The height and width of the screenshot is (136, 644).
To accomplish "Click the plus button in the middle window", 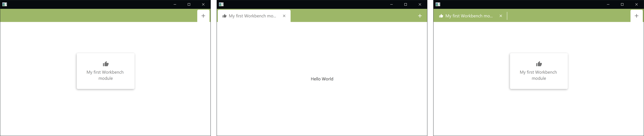I will (420, 16).
